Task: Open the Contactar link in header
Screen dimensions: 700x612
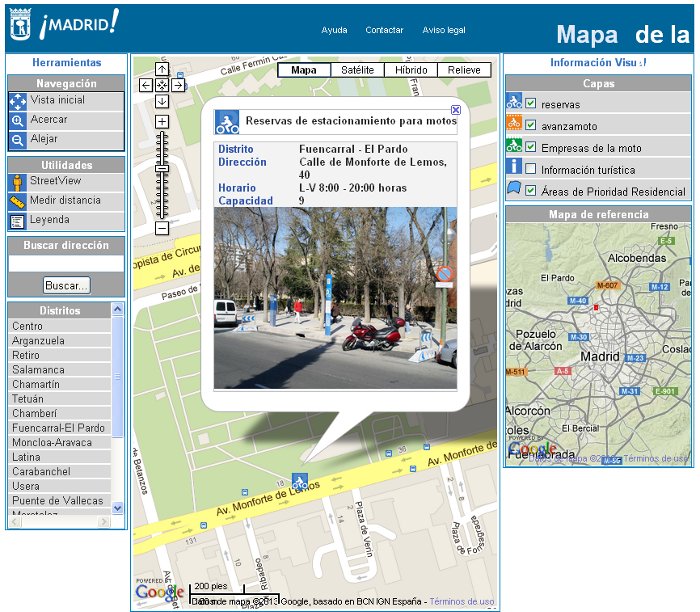Action: [x=384, y=30]
